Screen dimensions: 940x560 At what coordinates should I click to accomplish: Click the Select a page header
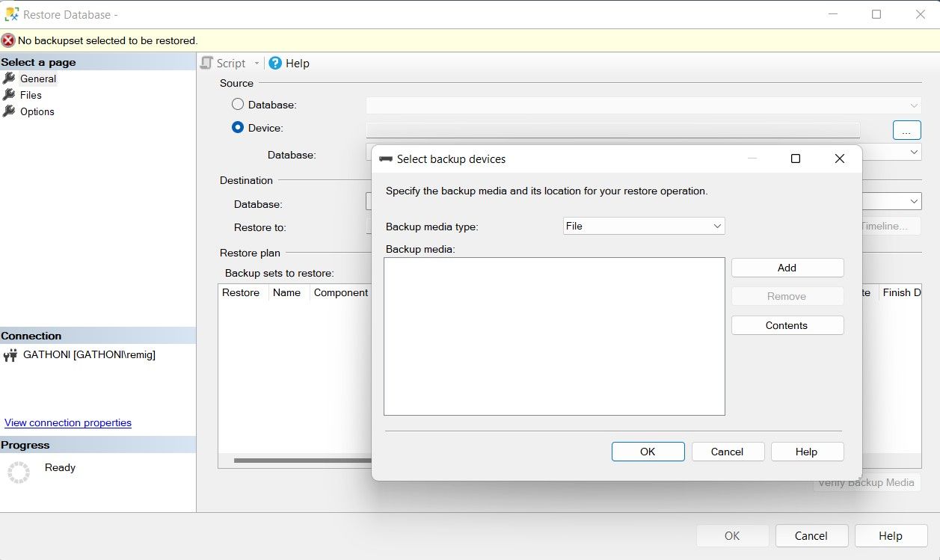click(98, 62)
